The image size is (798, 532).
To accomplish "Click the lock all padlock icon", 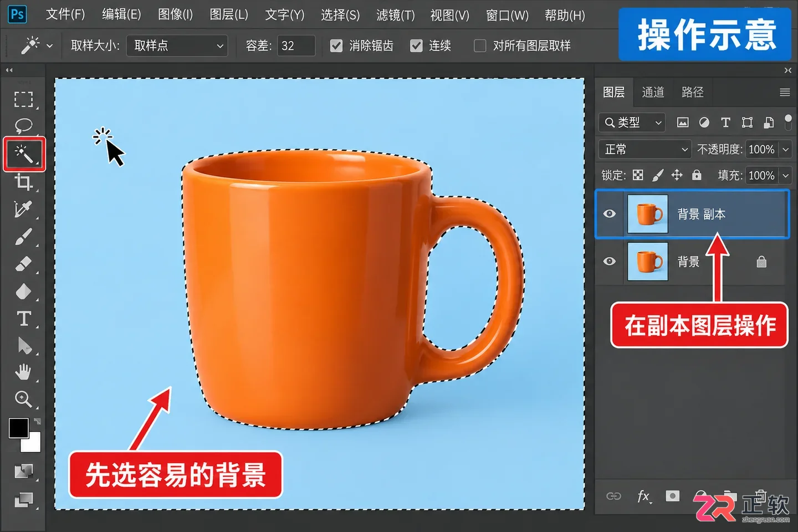I will 697,175.
